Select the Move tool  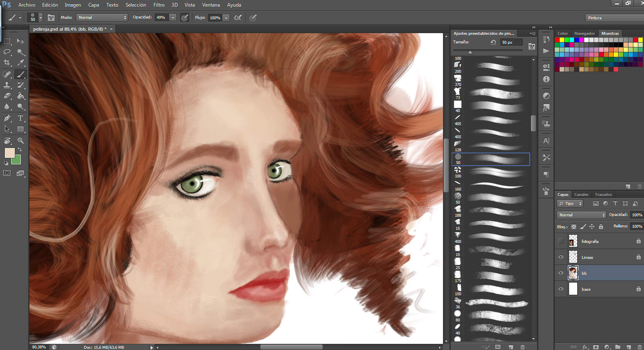click(20, 41)
